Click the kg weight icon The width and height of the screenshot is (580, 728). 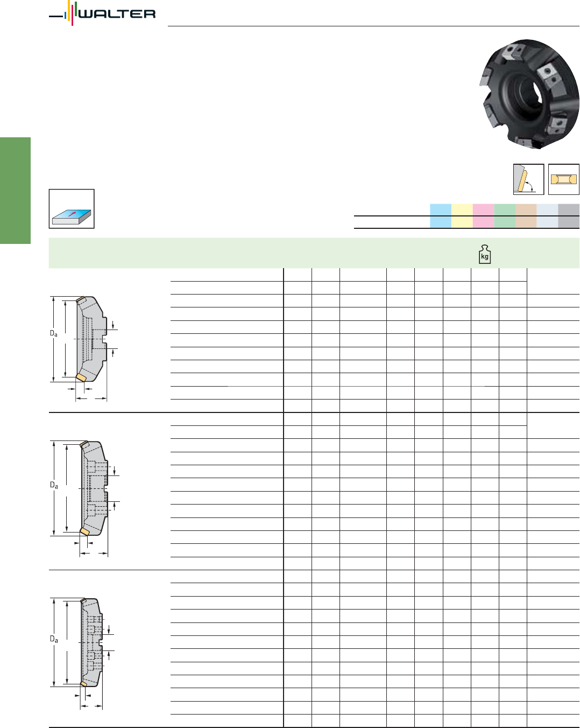tap(485, 254)
